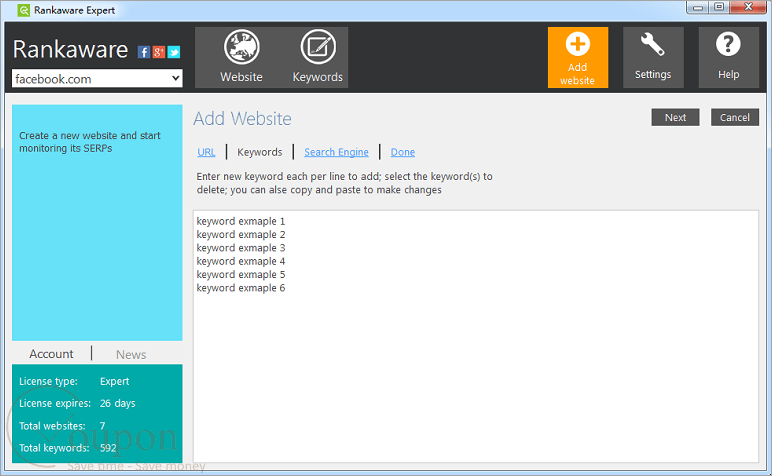The height and width of the screenshot is (476, 772).
Task: Click the License type 'Expert' value
Action: 114,381
